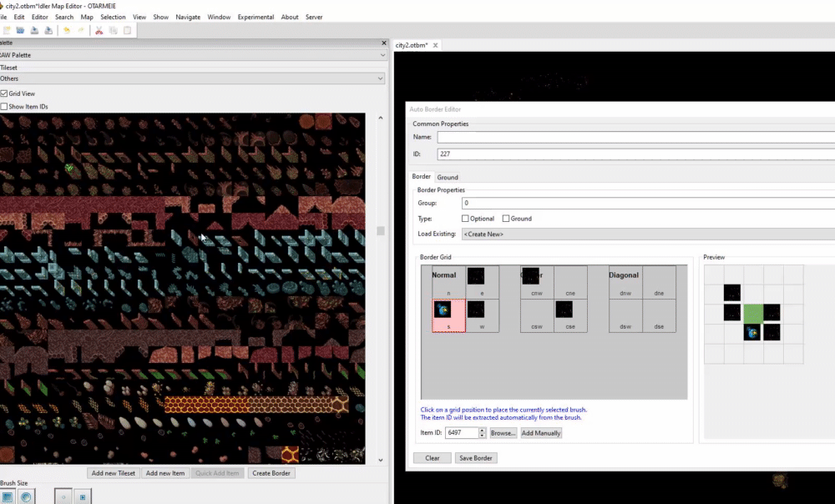Image resolution: width=835 pixels, height=504 pixels.
Task: Tick the Optional type checkbox
Action: 465,219
